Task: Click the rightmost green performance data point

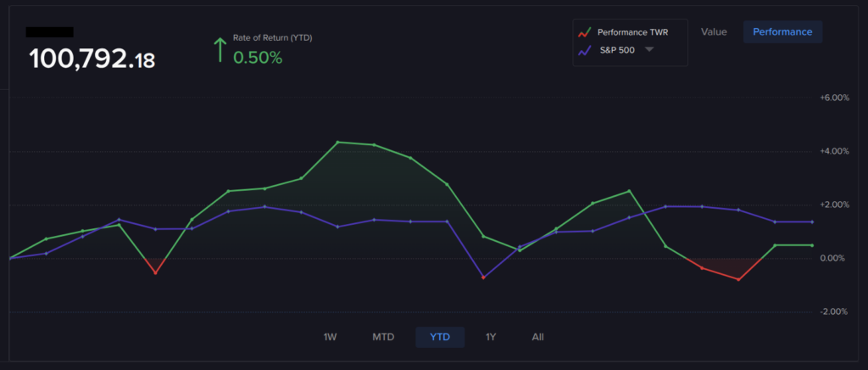Action: 812,245
